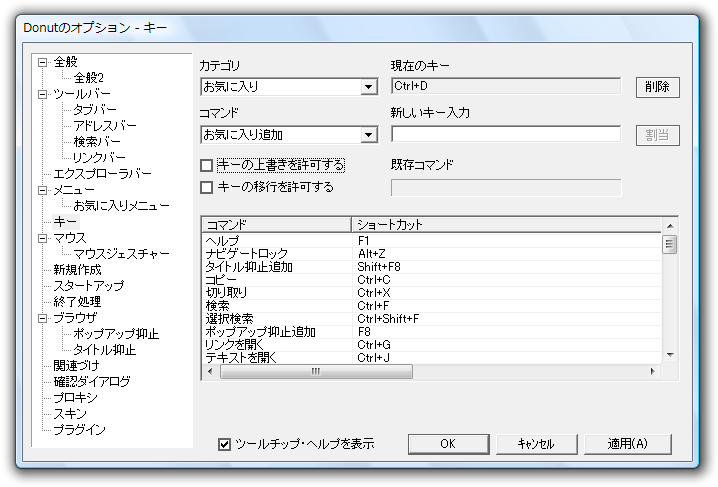Click the list's vertical scrollbar thumb
The width and height of the screenshot is (718, 487).
pyautogui.click(x=670, y=244)
